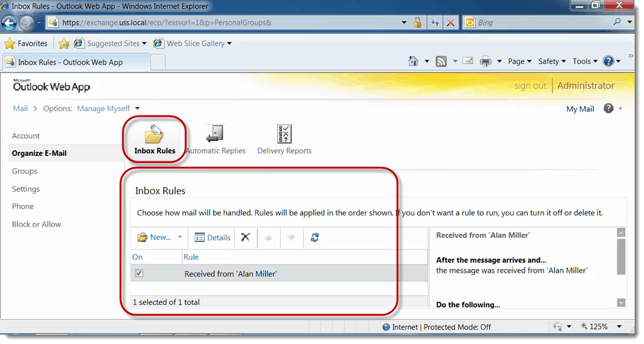
Task: Uncheck the 'Received from Alan Miller' rule
Action: (139, 273)
